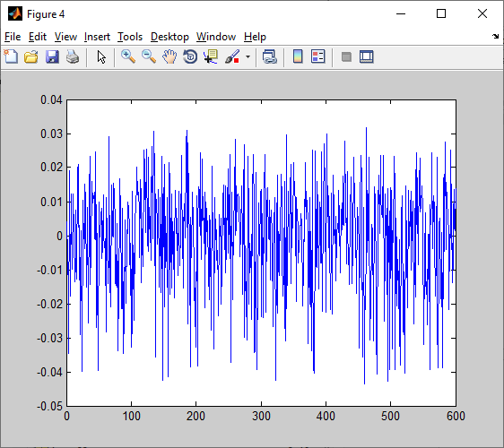The image size is (504, 448).
Task: Insert a colorbar from the toolbar
Action: (x=298, y=56)
